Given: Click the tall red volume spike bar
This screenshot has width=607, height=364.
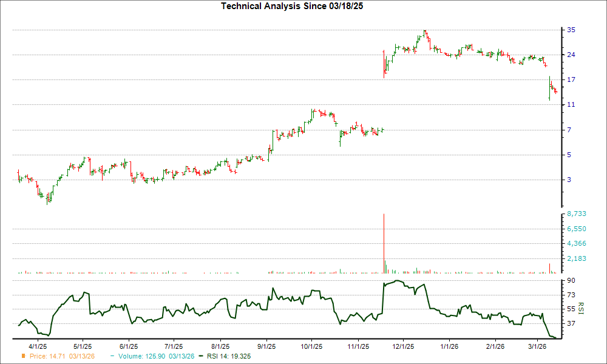Looking at the screenshot, I should point(383,243).
